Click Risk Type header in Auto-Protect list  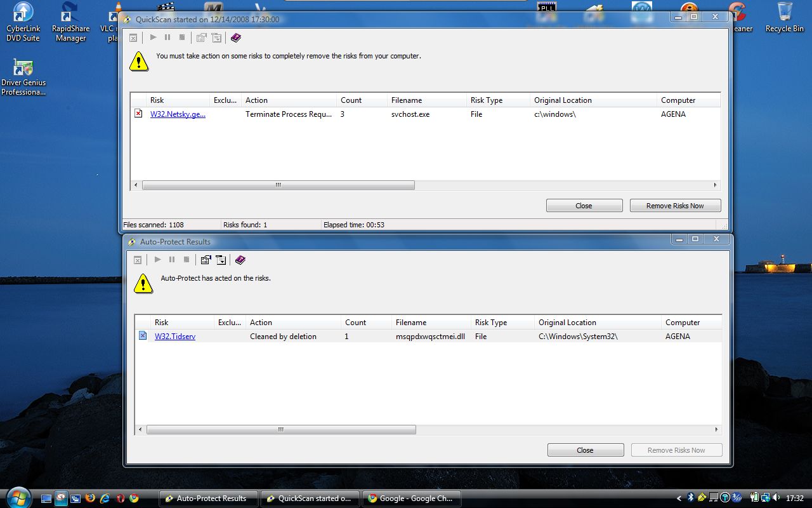(503, 323)
